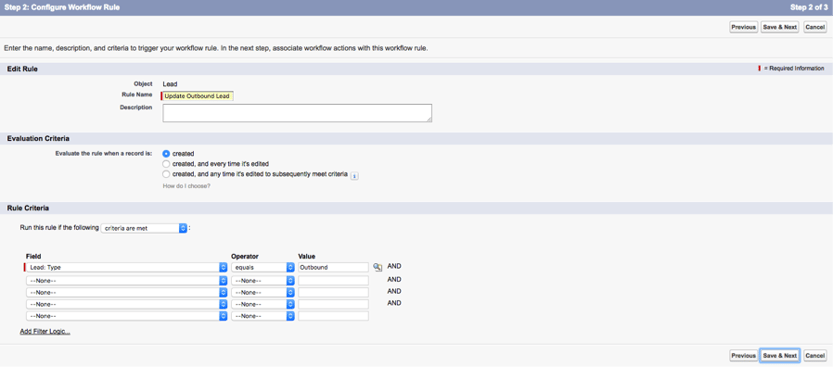Viewport: 833px width, 367px height.
Task: Open the 'How do I choose?' help link
Action: point(186,186)
